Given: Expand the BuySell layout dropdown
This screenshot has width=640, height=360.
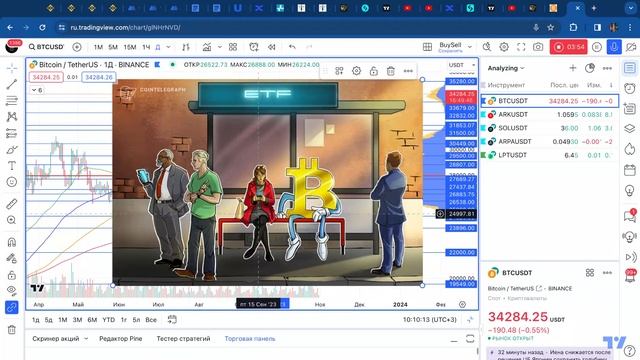Looking at the screenshot, I should [x=470, y=47].
